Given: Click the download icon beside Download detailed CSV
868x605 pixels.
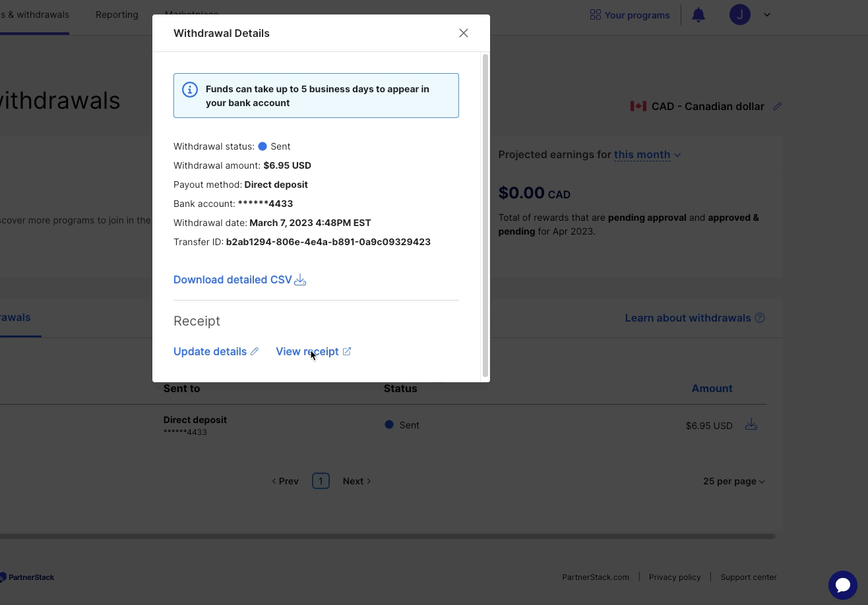Looking at the screenshot, I should (300, 280).
